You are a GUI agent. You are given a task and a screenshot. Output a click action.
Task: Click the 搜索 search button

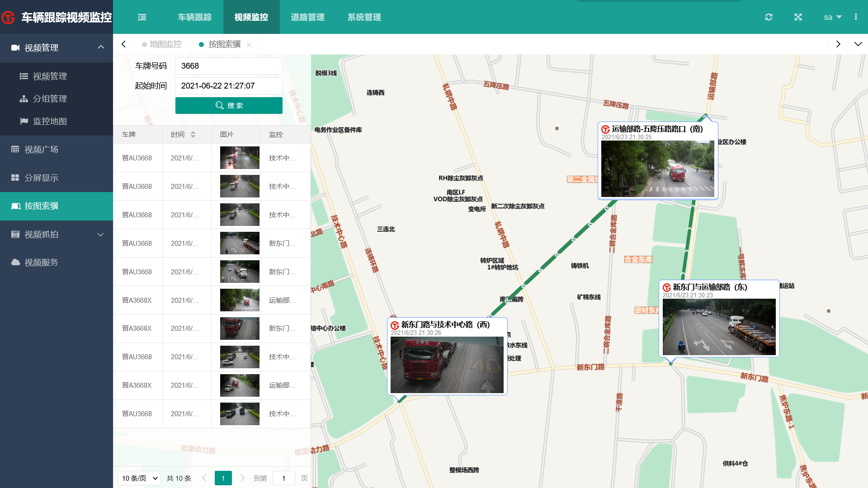[x=229, y=105]
